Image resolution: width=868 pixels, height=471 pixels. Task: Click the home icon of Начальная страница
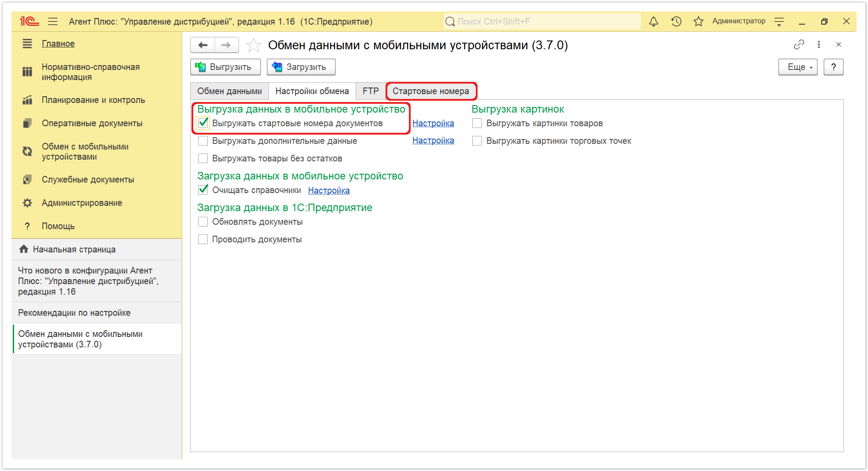click(24, 249)
